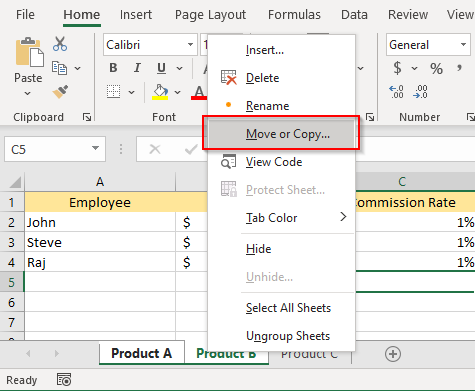Click the Cut scissors icon
The height and width of the screenshot is (391, 475).
tap(60, 44)
